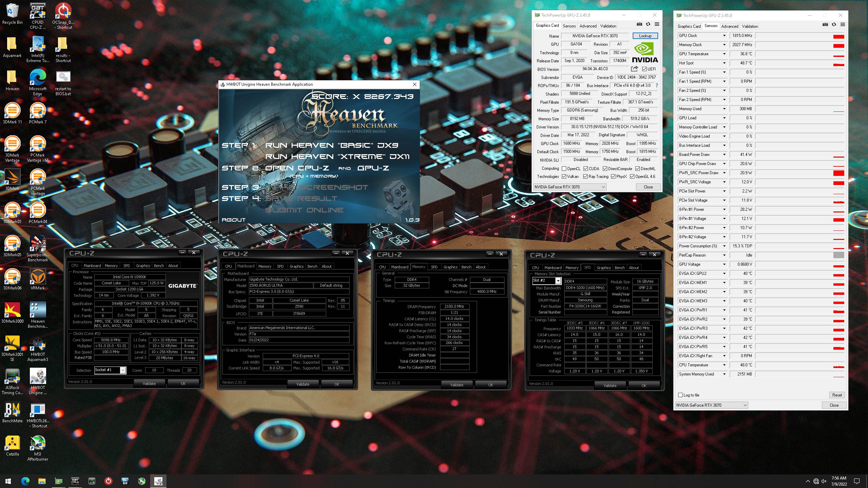Click ABOUT link in Heaven Benchmark app
868x488 pixels.
[233, 220]
